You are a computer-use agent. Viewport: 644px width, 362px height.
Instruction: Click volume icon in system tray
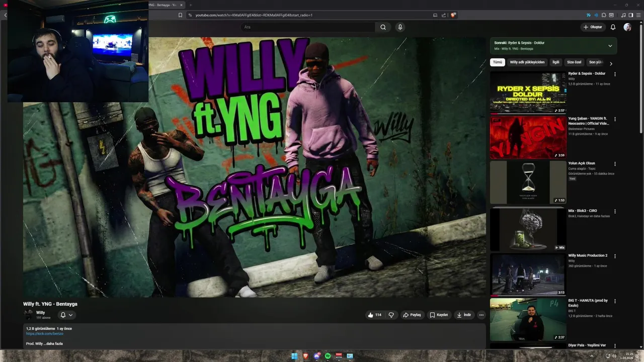(x=614, y=356)
